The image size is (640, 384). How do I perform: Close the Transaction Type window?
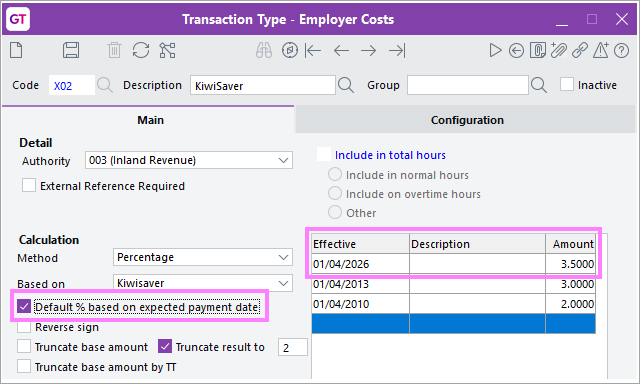click(x=622, y=19)
